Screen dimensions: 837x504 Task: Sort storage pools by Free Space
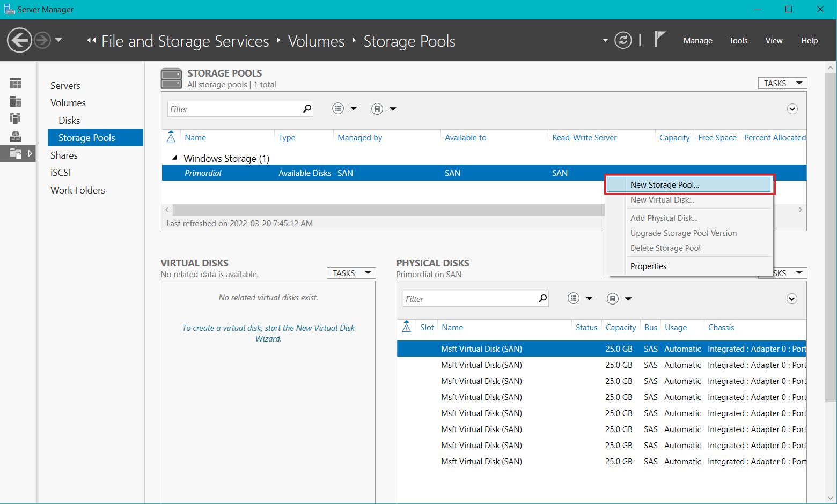pyautogui.click(x=717, y=138)
